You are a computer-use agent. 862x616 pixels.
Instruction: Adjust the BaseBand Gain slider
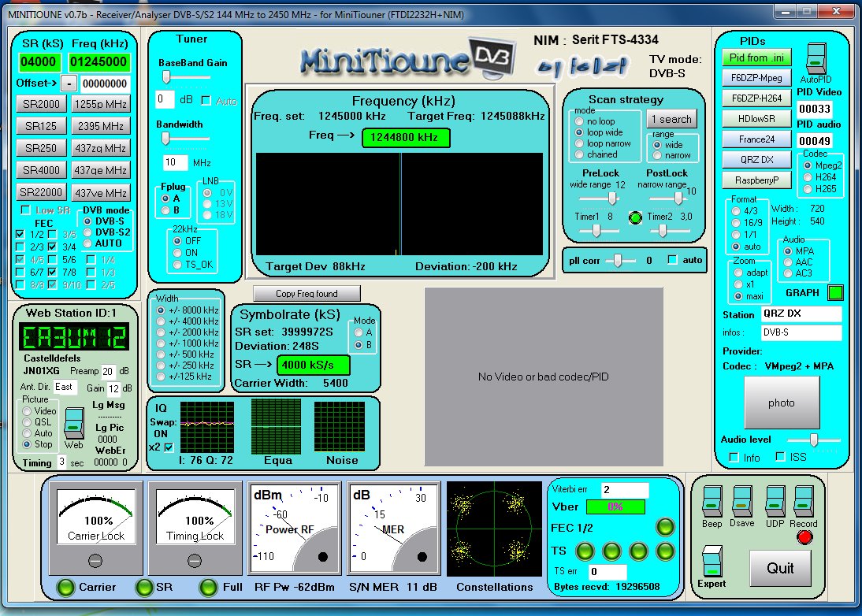click(x=165, y=77)
